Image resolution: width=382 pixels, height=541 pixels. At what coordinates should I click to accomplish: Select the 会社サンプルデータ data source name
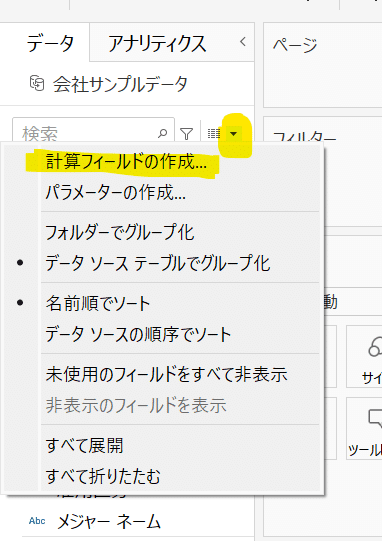tap(120, 84)
